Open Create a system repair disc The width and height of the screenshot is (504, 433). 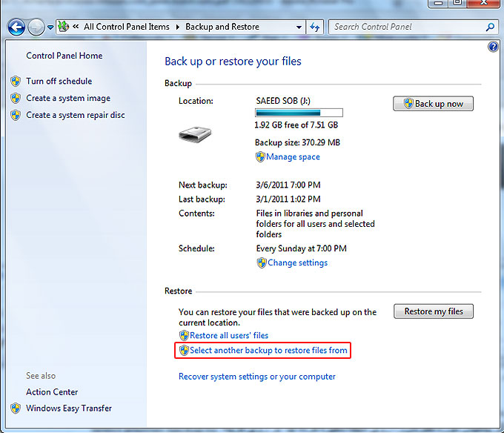[76, 115]
